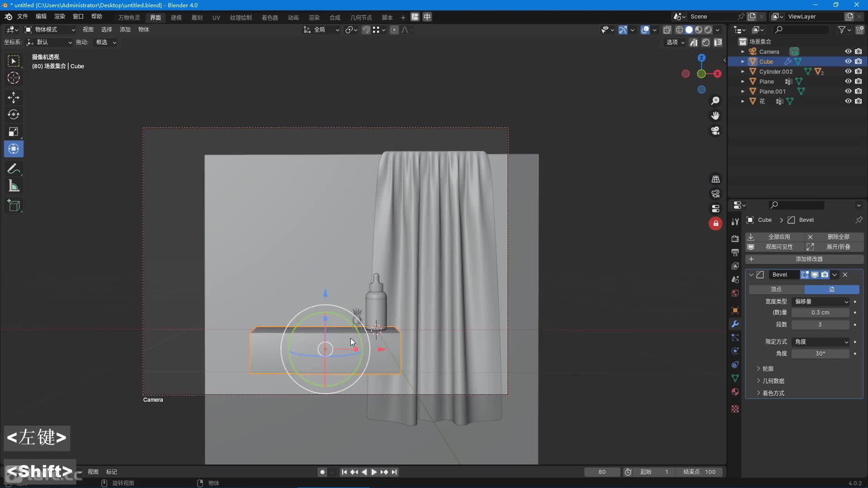
Task: Click the 删除全部 button
Action: (835, 237)
